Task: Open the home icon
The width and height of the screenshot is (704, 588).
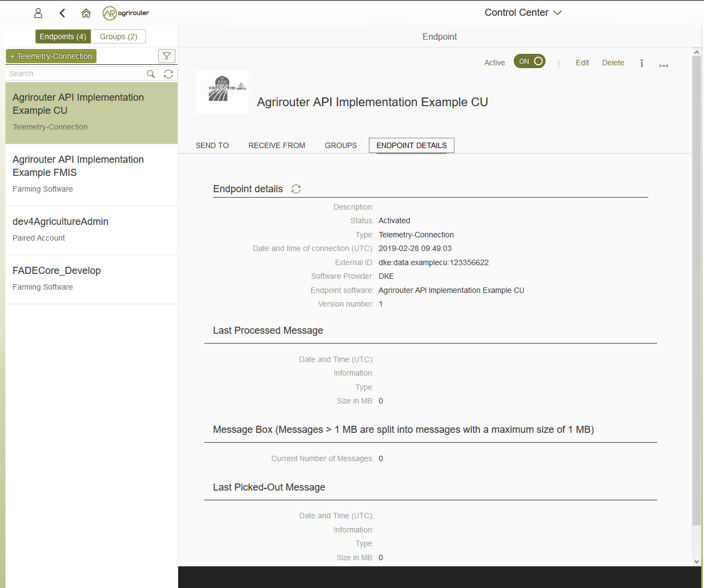Action: [86, 13]
